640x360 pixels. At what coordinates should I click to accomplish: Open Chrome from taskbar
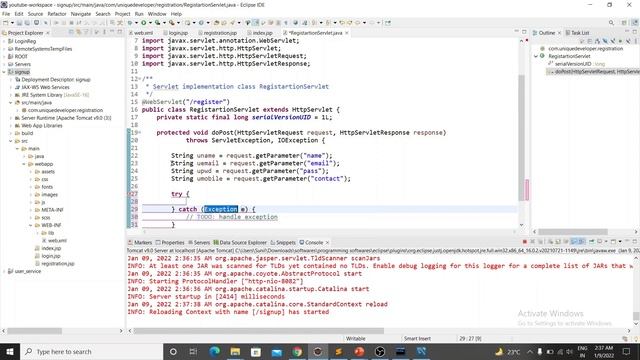point(297,351)
